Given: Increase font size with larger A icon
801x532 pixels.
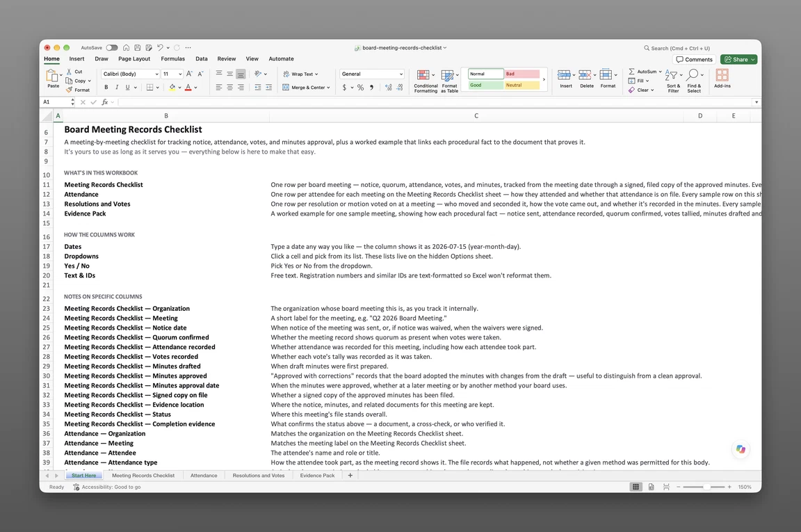Looking at the screenshot, I should pyautogui.click(x=189, y=74).
